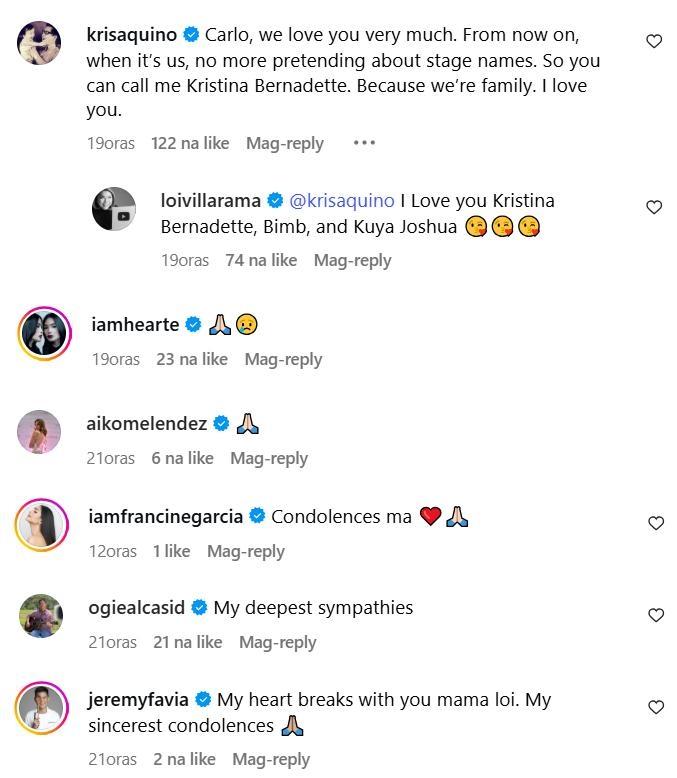Open krisaquino's profile picture
The width and height of the screenshot is (677, 778).
[41, 42]
